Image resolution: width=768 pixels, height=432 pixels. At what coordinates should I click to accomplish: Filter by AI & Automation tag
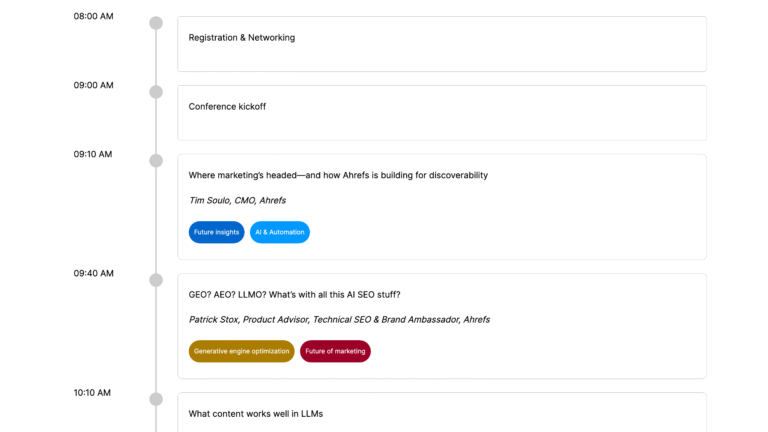(x=280, y=232)
